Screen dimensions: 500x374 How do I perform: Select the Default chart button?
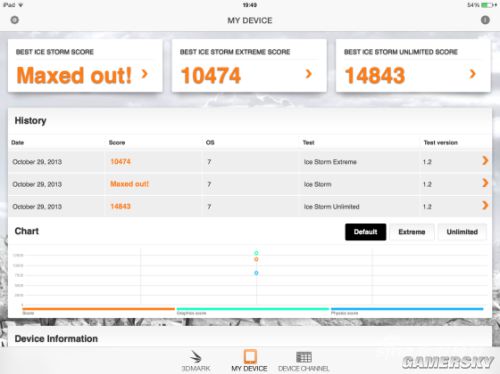tap(365, 232)
